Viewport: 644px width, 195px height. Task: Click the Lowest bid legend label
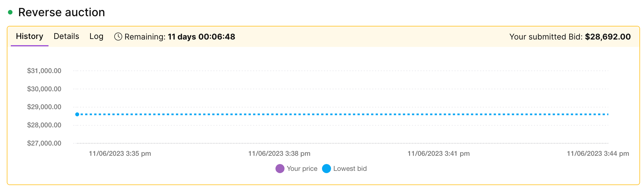(x=350, y=169)
